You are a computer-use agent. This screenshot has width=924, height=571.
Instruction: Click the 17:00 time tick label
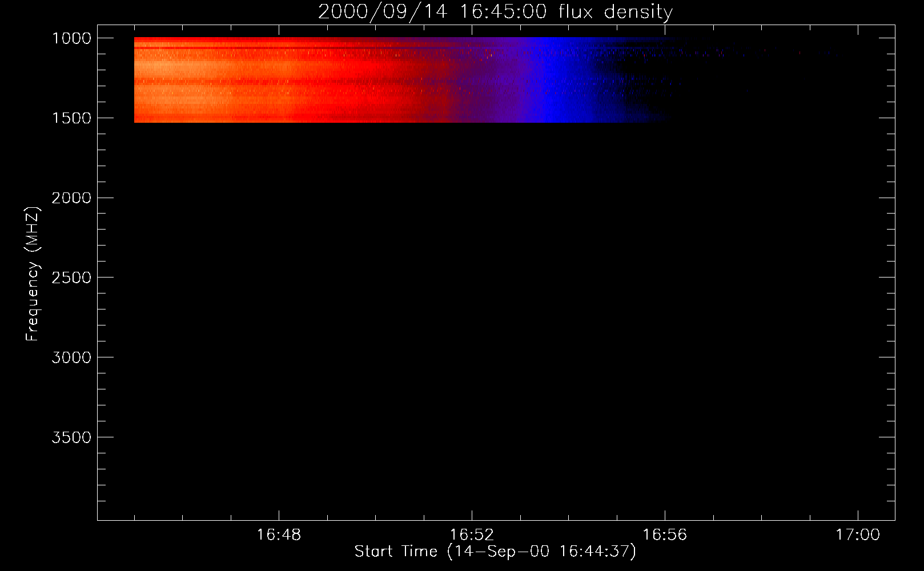pyautogui.click(x=858, y=535)
